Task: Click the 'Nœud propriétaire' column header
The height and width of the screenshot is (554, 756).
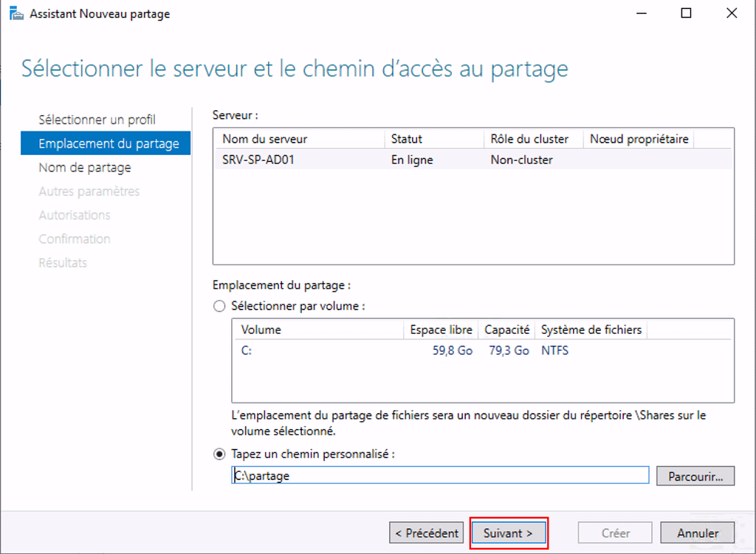Action: click(x=639, y=139)
